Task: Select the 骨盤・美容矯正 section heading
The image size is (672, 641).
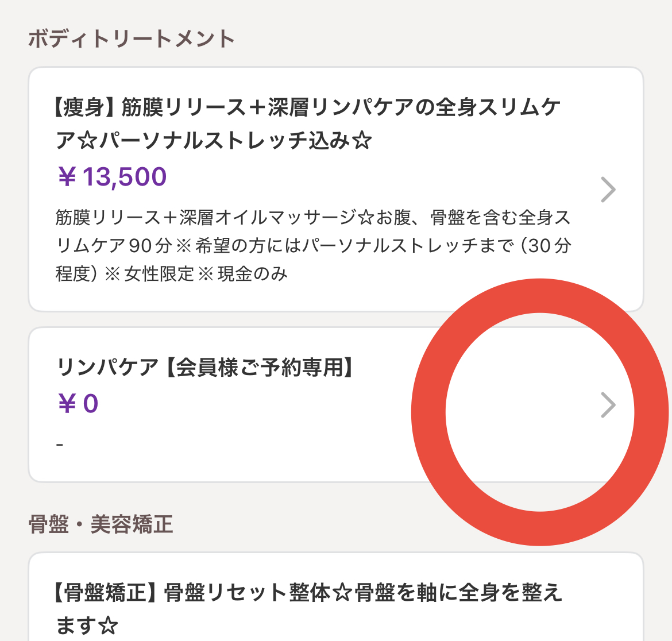Action: tap(101, 524)
